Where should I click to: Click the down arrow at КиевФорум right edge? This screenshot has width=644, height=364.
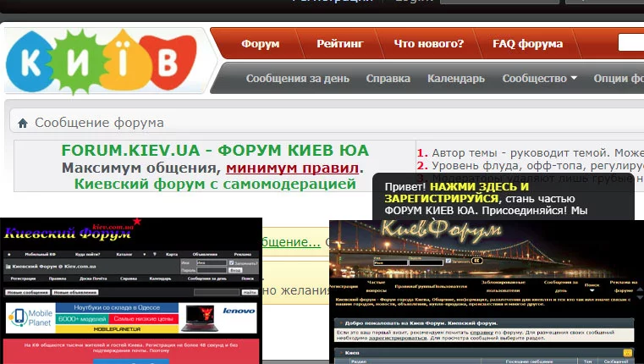coord(640,296)
